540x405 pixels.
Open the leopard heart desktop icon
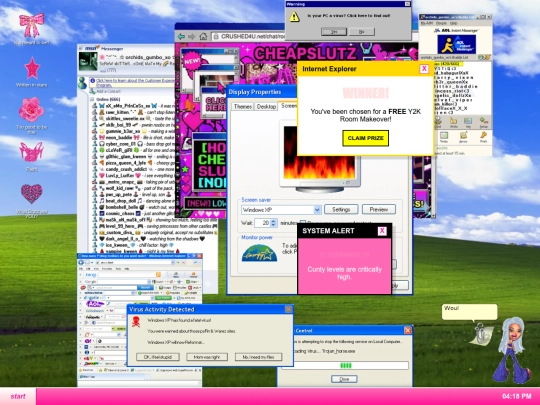pos(31,194)
